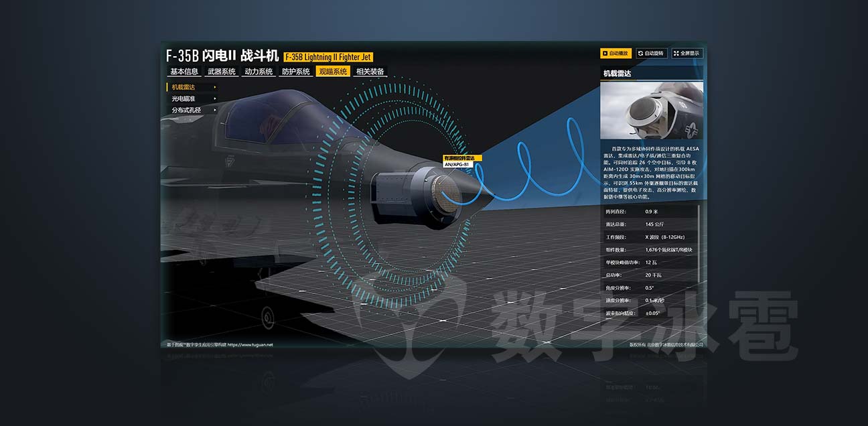Click the 自动旋转 rotate icon
Viewport: 868px width, 426px height.
[x=641, y=53]
